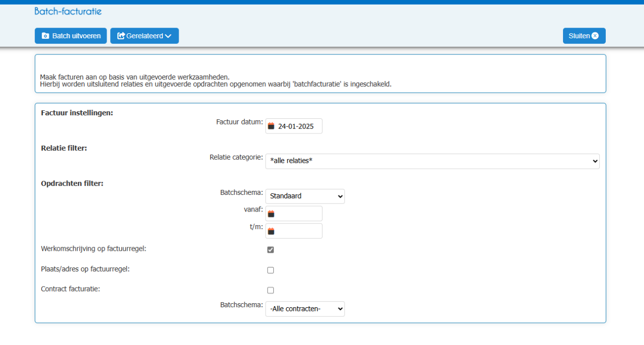Open the -Alle contracten- dropdown
Image resolution: width=644 pixels, height=345 pixels.
point(305,309)
